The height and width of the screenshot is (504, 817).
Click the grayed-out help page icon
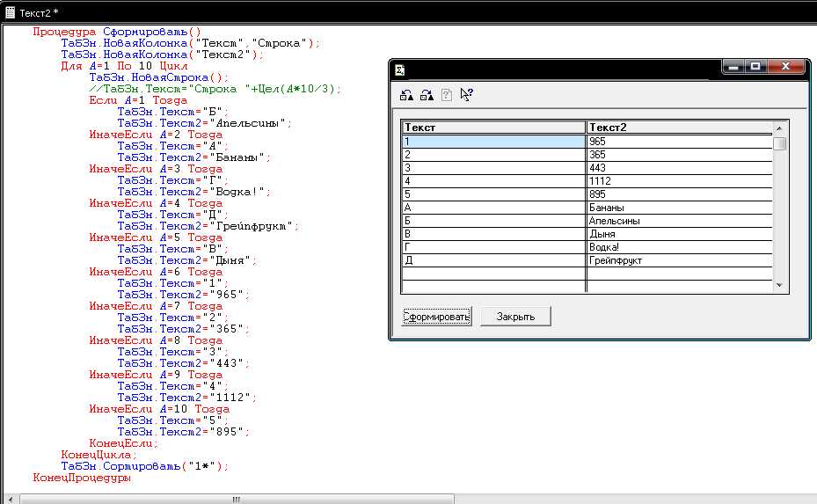pyautogui.click(x=447, y=95)
